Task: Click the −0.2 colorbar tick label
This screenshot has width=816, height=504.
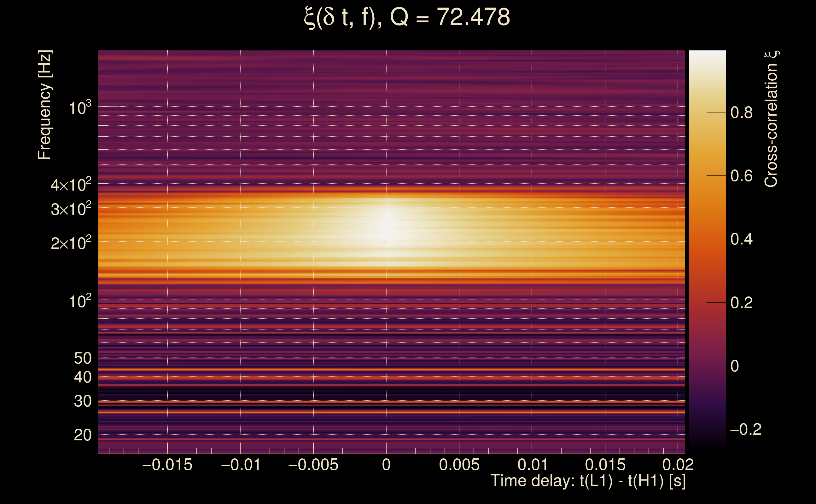Action: coord(745,429)
